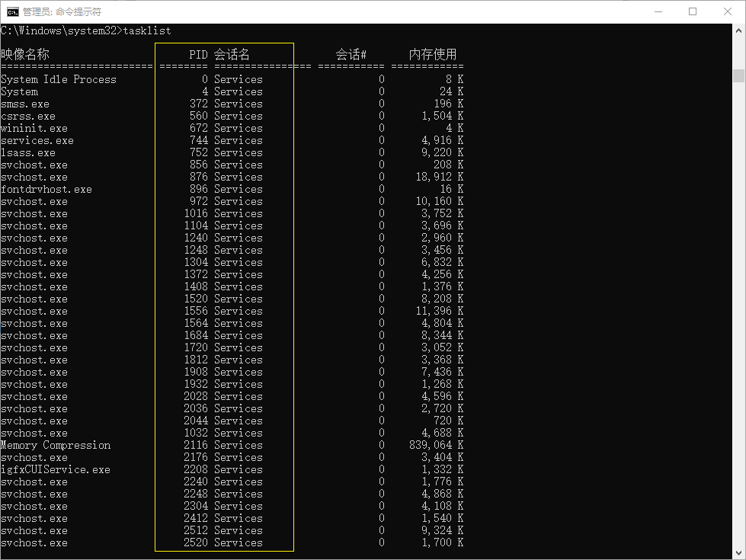Click the '管理员: 命令提示符' title text
Screen dimensions: 746x560
(x=59, y=11)
